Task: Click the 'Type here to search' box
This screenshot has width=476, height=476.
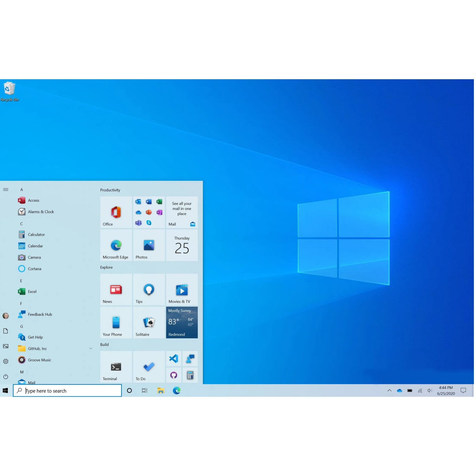Action: (x=67, y=391)
